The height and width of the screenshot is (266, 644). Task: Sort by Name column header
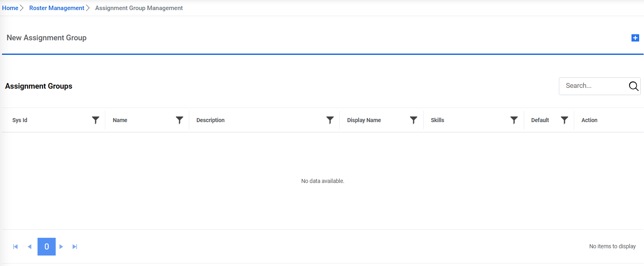click(120, 120)
